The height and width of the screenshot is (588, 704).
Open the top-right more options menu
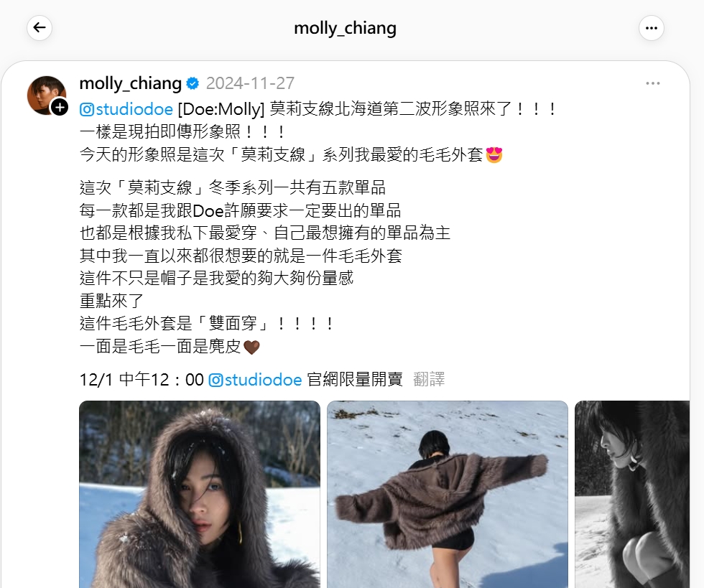pyautogui.click(x=651, y=28)
